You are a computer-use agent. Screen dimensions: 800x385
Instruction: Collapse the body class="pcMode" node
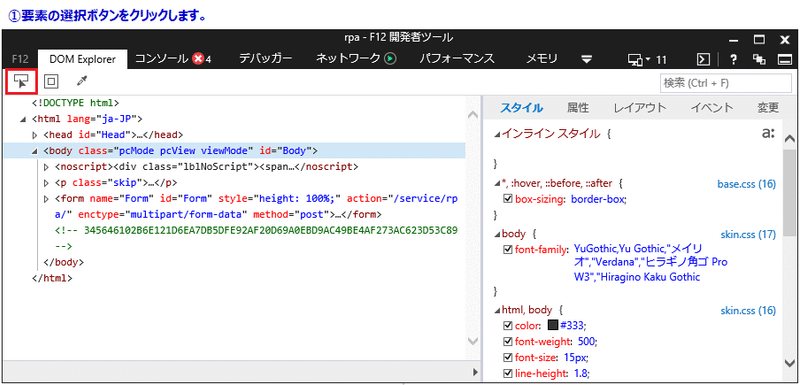(x=34, y=151)
